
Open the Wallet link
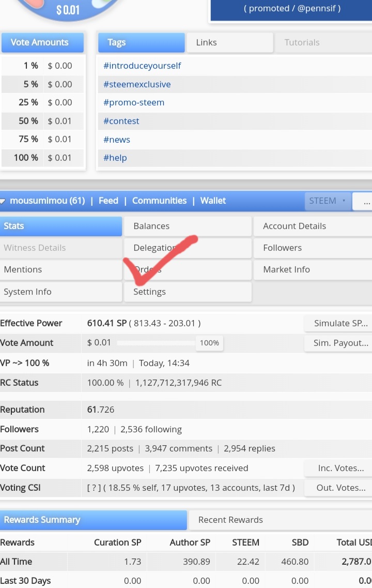point(213,201)
